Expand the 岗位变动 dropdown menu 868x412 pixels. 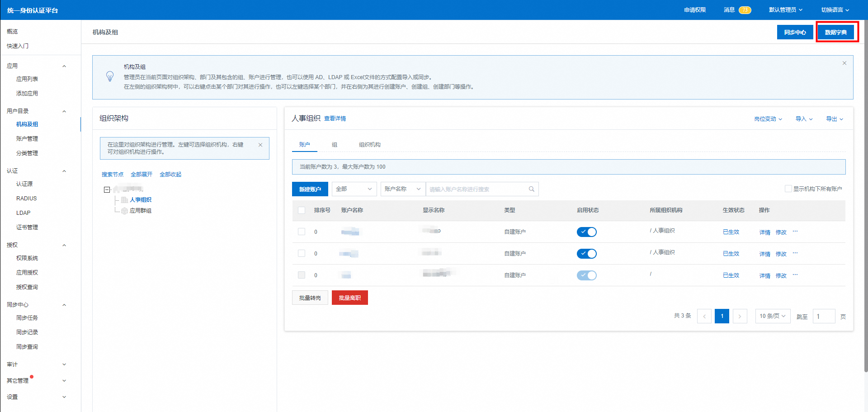point(768,119)
